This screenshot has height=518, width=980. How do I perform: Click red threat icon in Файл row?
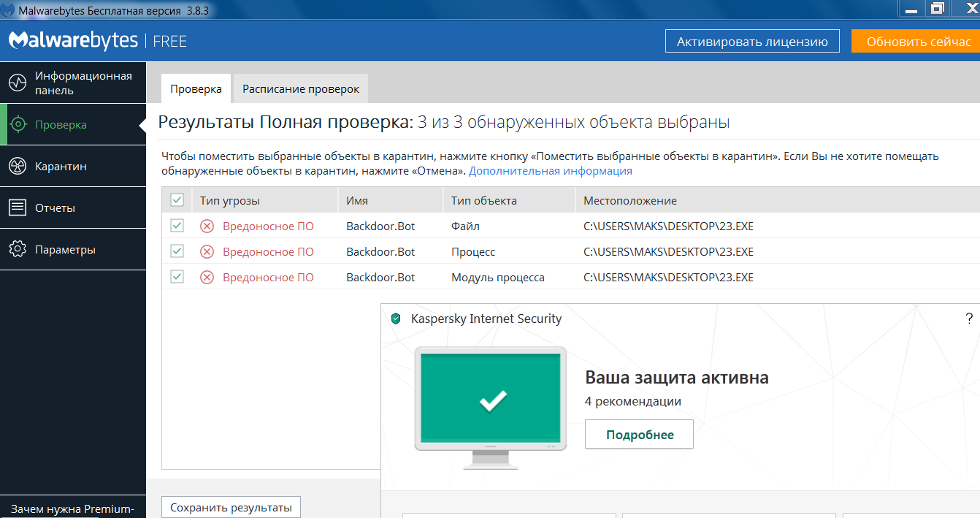coord(207,226)
